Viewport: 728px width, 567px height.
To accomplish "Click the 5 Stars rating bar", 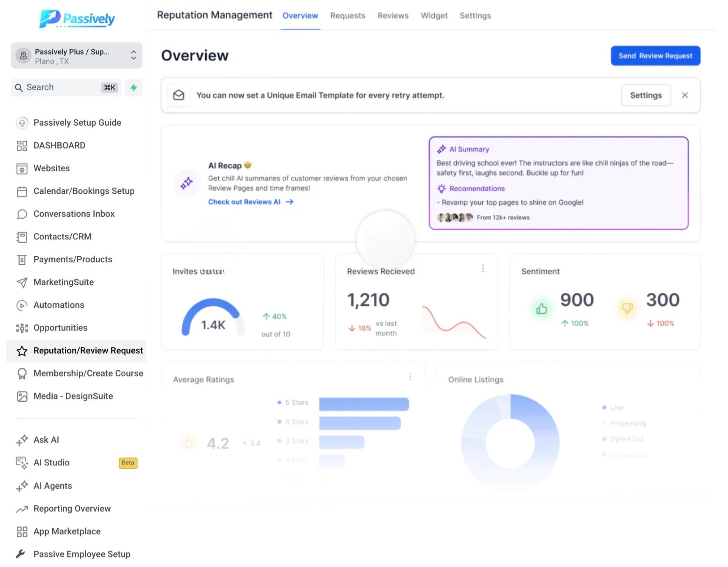I will point(364,404).
